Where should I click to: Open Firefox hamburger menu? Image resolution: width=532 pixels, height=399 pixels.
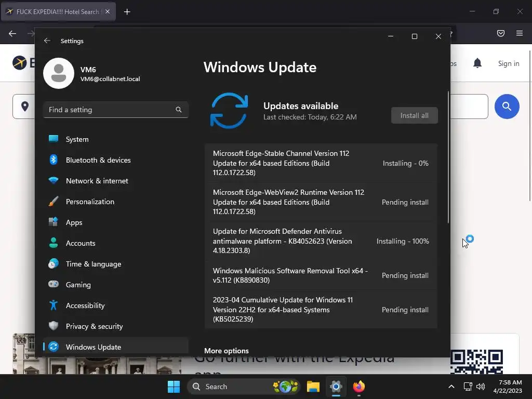pyautogui.click(x=520, y=33)
